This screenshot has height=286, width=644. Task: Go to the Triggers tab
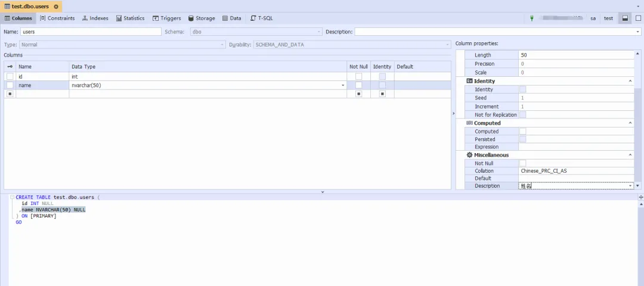coord(166,18)
